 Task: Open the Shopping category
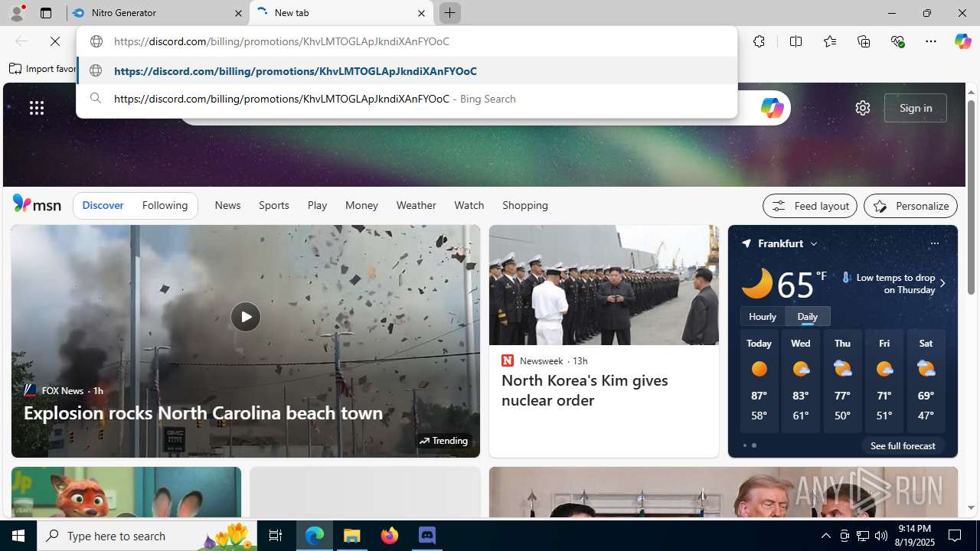[x=525, y=205]
